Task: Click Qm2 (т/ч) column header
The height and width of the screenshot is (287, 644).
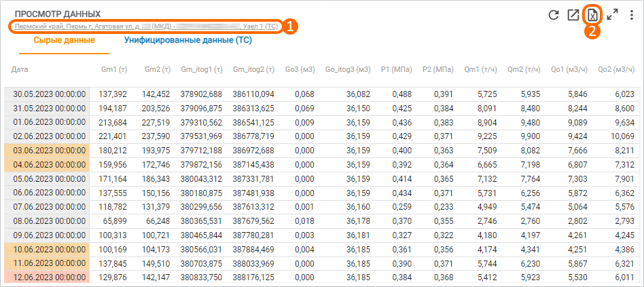Action: [x=523, y=70]
